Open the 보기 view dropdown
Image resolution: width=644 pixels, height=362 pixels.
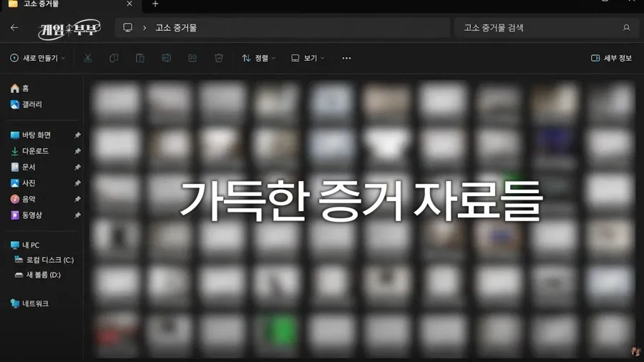pos(308,58)
